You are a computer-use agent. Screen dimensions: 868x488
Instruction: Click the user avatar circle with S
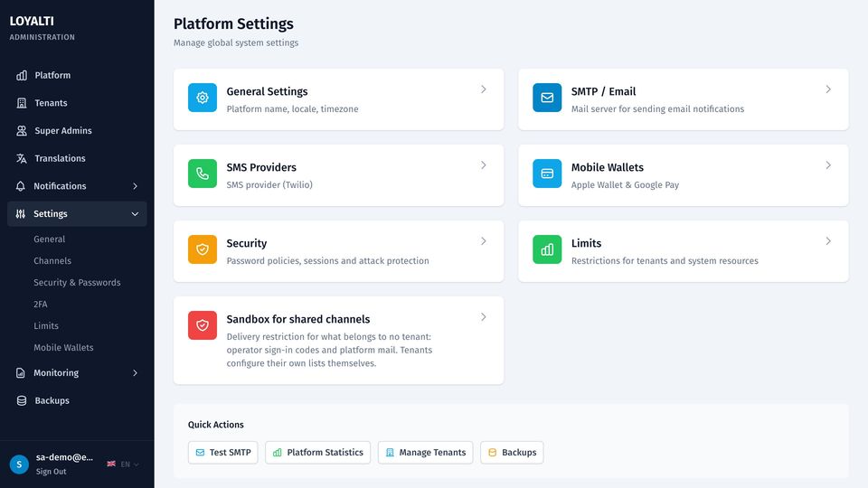tap(19, 465)
